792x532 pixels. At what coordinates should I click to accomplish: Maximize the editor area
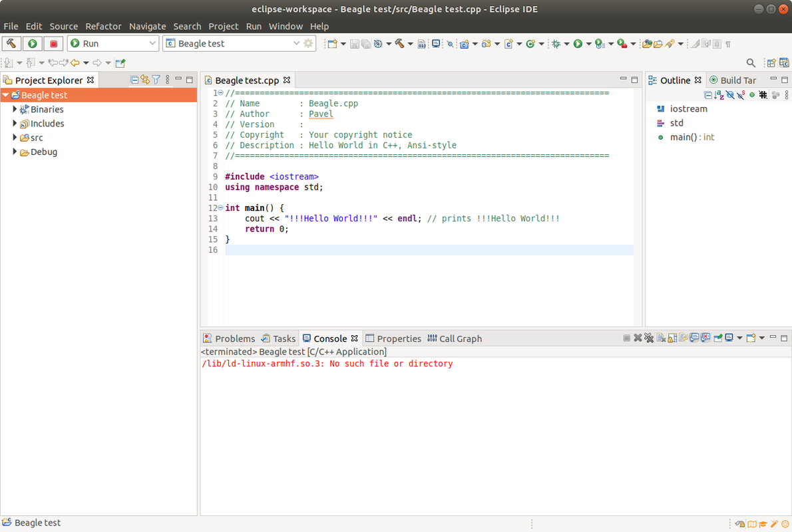(x=634, y=80)
